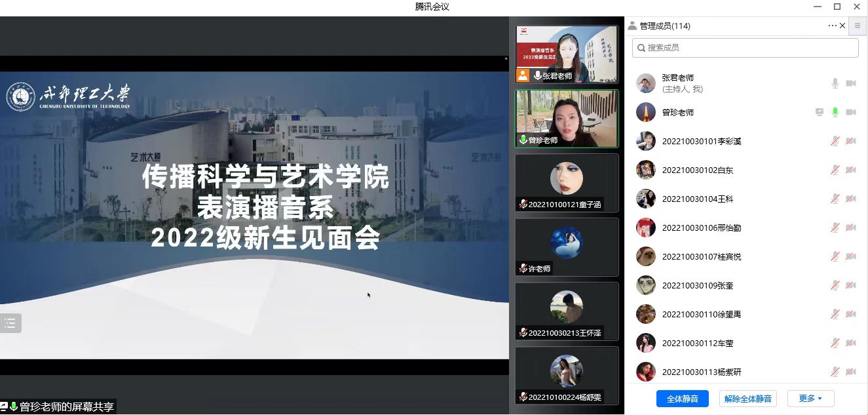Toggle camera for 张君老师 in member list
Image resolution: width=868 pixels, height=415 pixels.
coord(851,83)
